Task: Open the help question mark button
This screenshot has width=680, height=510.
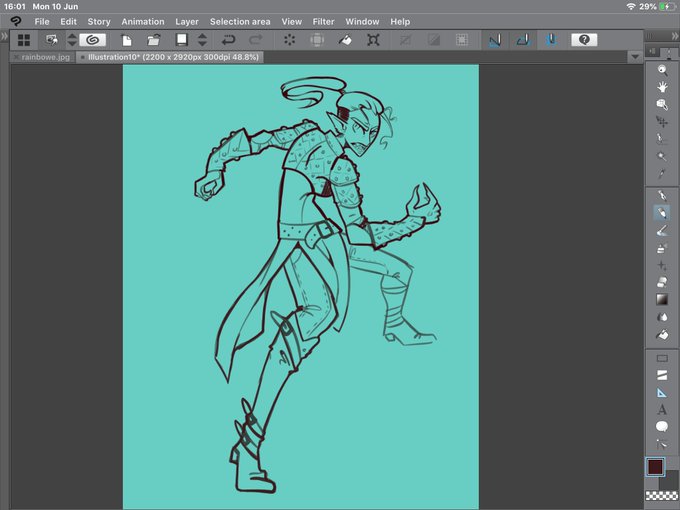Action: pyautogui.click(x=584, y=40)
